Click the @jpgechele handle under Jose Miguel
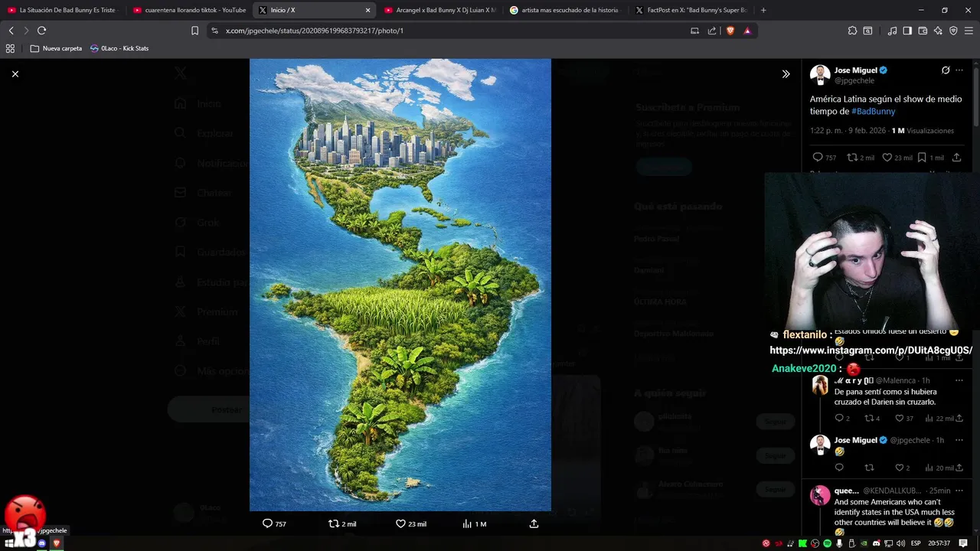The image size is (980, 551). click(854, 80)
